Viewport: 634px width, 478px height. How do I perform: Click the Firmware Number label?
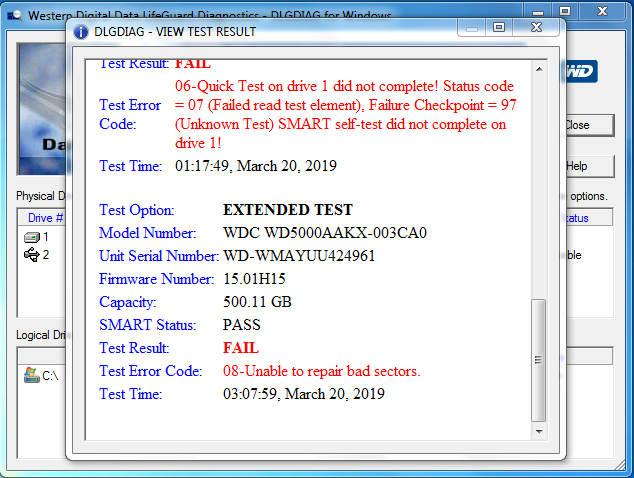click(156, 279)
